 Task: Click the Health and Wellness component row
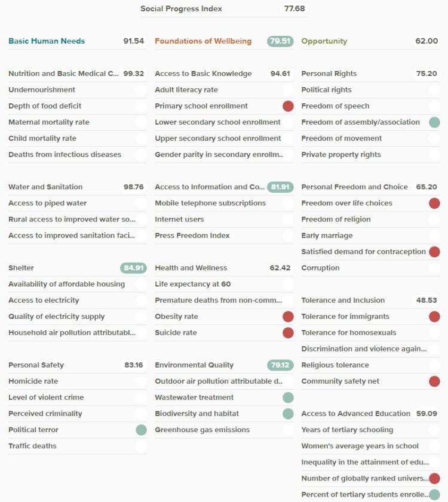pyautogui.click(x=224, y=268)
